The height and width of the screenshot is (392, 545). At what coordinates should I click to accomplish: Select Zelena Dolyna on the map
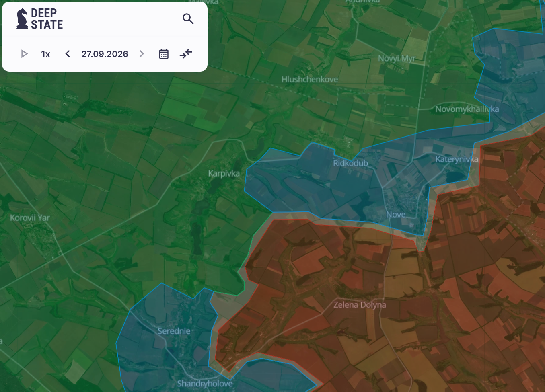[360, 305]
